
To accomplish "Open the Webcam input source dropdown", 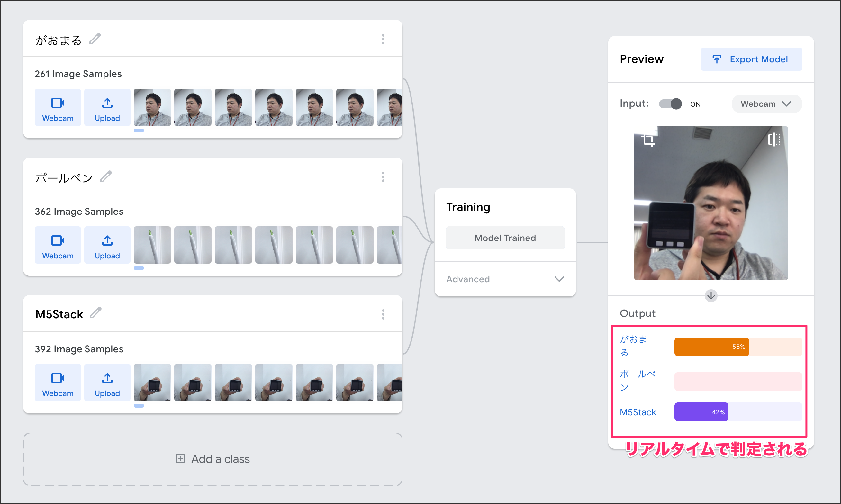I will (766, 104).
